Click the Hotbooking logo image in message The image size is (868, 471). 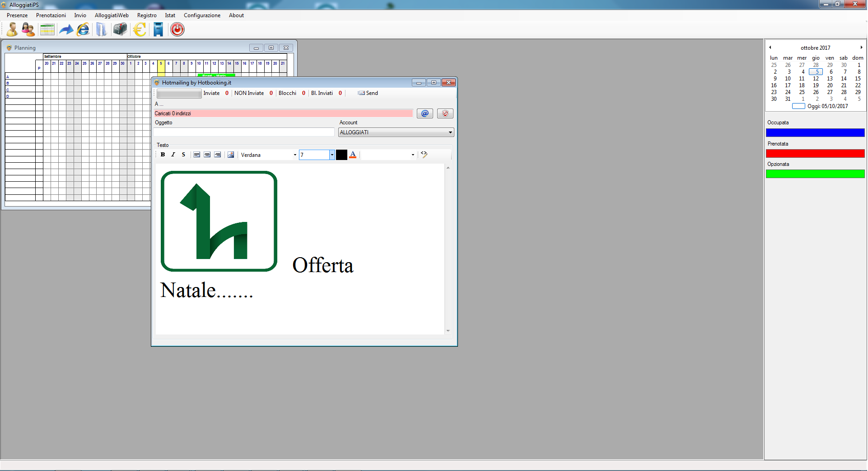(219, 221)
